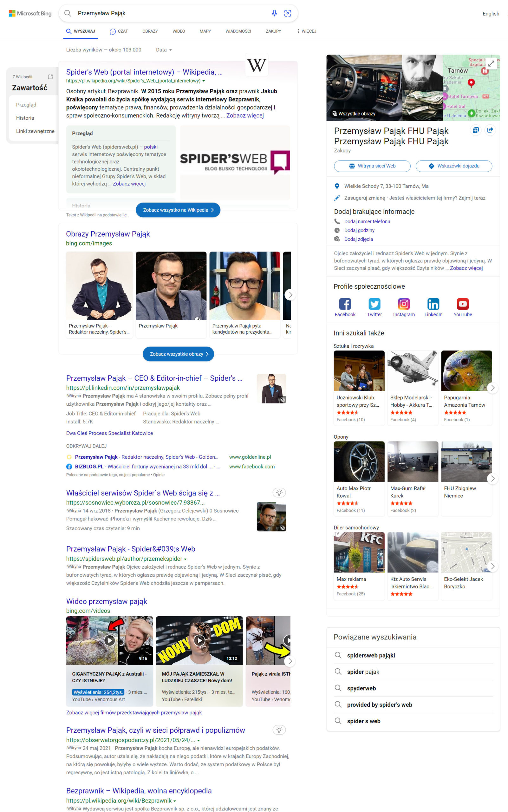Click Zobacz wszystko na Wikipedia button
The image size is (508, 812).
coord(178,210)
